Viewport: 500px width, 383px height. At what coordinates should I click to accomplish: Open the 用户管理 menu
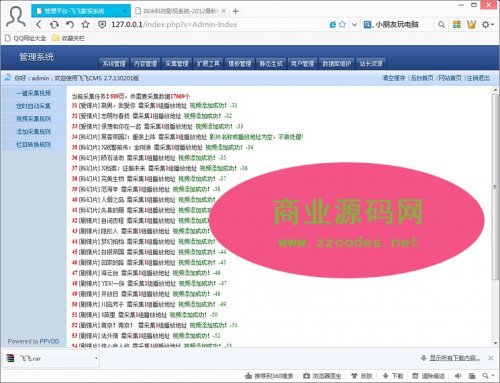pyautogui.click(x=302, y=63)
